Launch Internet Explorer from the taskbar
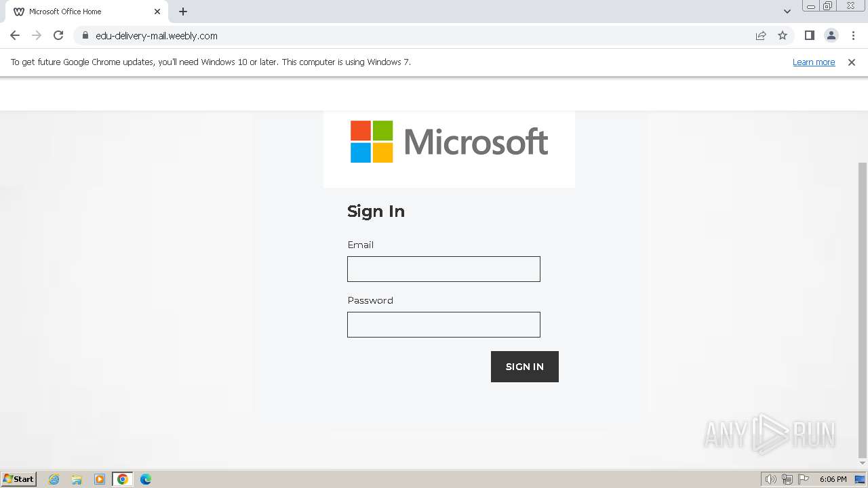The height and width of the screenshot is (488, 868). tap(54, 479)
